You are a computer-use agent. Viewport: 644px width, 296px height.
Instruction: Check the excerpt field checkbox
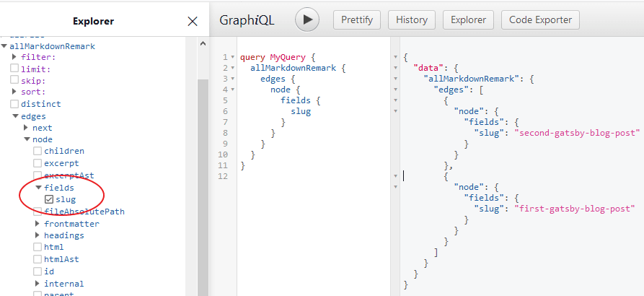click(x=38, y=163)
